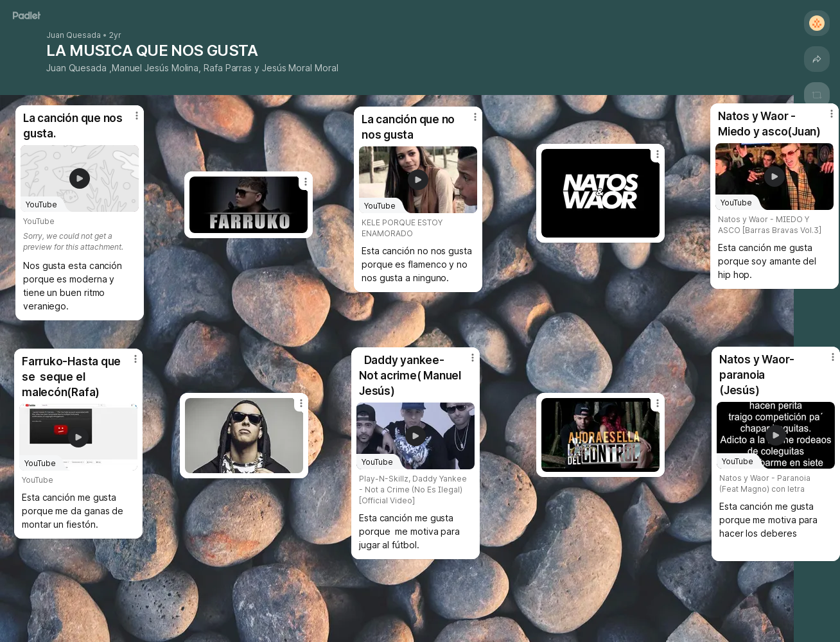Open options menu on 'Daddy yankee- Not acrime' post
The image size is (840, 642).
473,358
